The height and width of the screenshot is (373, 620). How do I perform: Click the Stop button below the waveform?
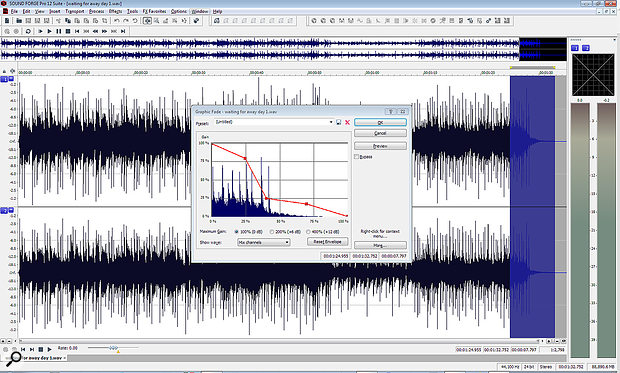40,349
